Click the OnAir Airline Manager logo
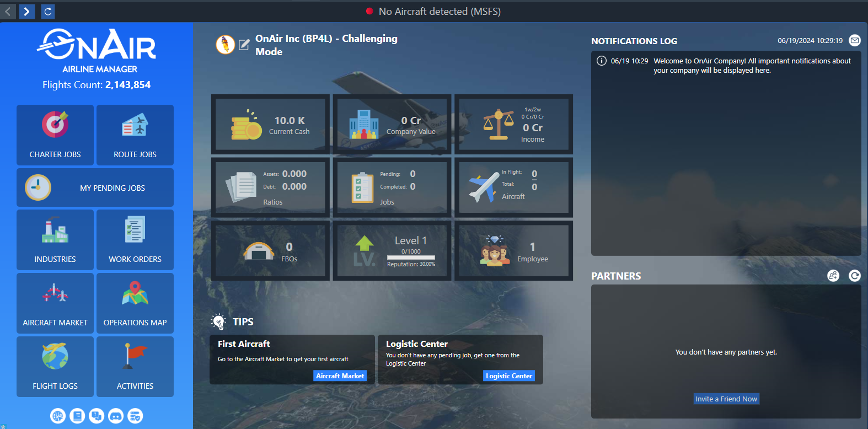 tap(97, 51)
